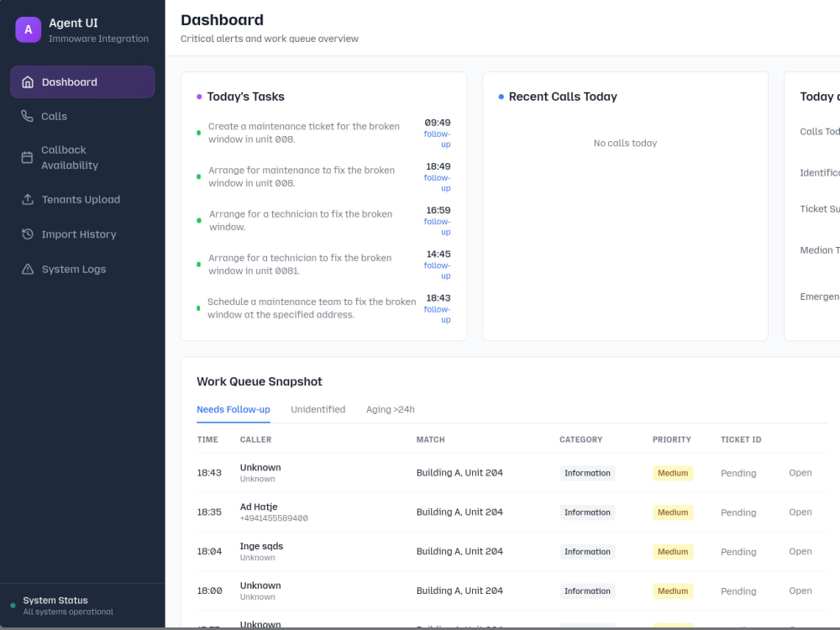Click the Dashboard home icon in sidebar
The image size is (840, 630).
[x=28, y=82]
